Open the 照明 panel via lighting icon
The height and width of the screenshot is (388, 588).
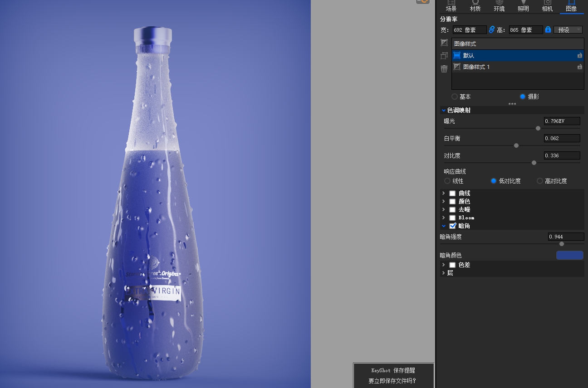pyautogui.click(x=523, y=6)
